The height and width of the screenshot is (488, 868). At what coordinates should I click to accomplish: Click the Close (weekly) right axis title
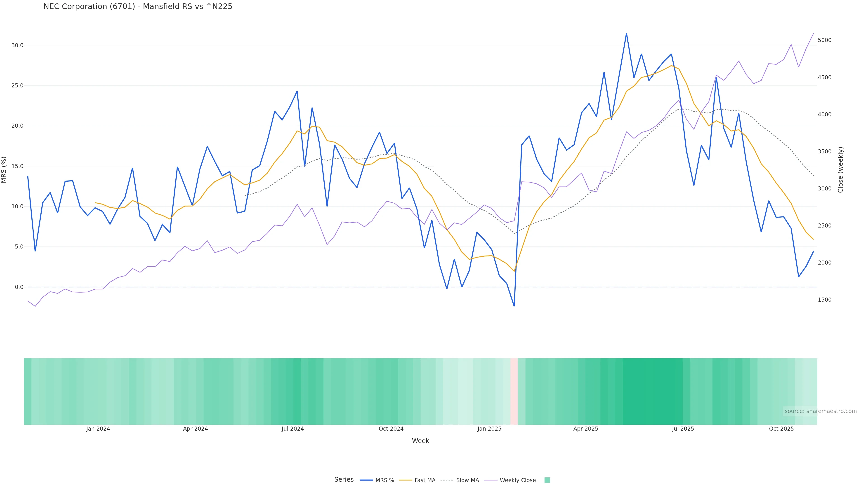[x=840, y=170]
